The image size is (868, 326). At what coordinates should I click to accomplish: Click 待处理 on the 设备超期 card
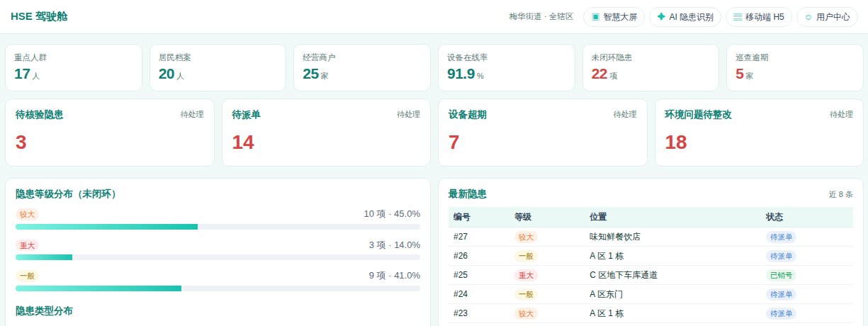point(625,114)
